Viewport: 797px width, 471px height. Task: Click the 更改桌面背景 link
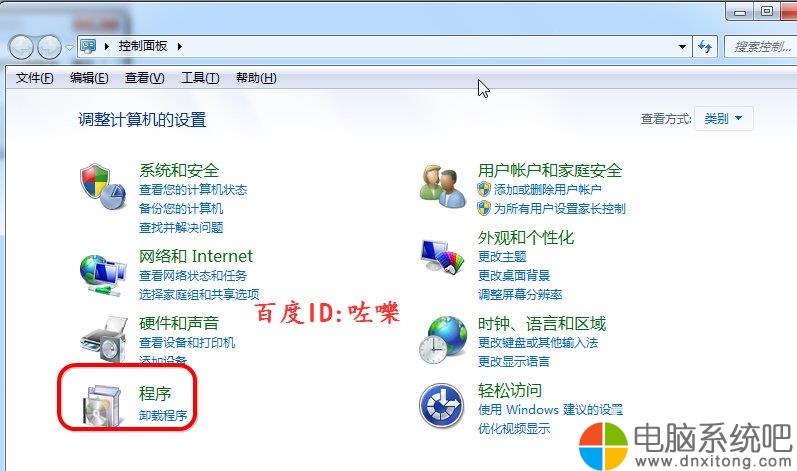pyautogui.click(x=514, y=275)
